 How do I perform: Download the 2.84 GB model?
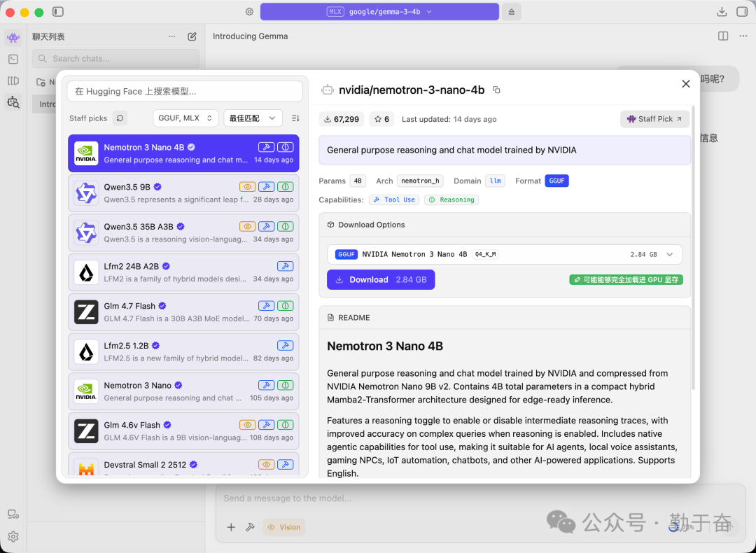pos(381,279)
